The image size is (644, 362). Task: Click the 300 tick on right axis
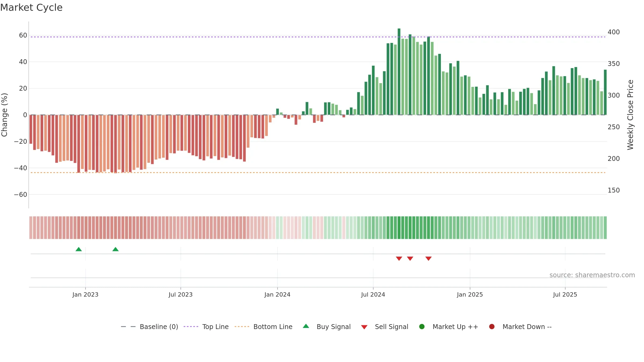(x=614, y=95)
